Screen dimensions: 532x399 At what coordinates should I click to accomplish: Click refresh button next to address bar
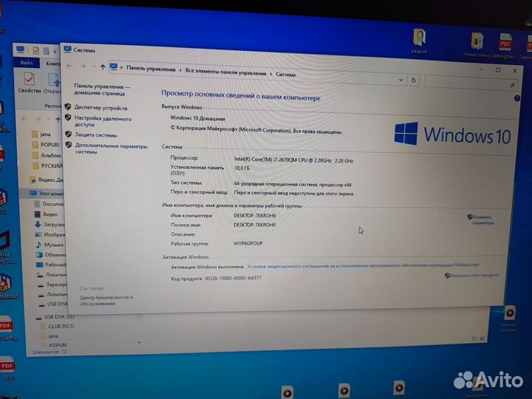coord(413,81)
